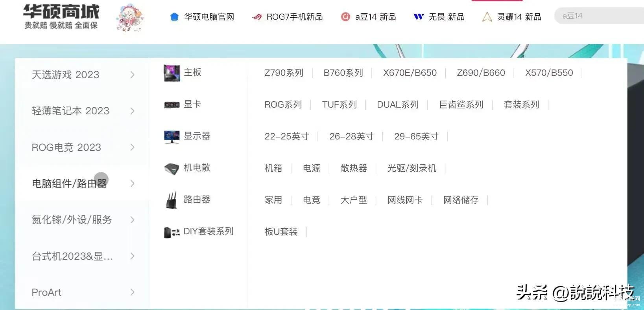644x310 pixels.
Task: Choose the B760系列 motherboard link
Action: click(x=343, y=73)
